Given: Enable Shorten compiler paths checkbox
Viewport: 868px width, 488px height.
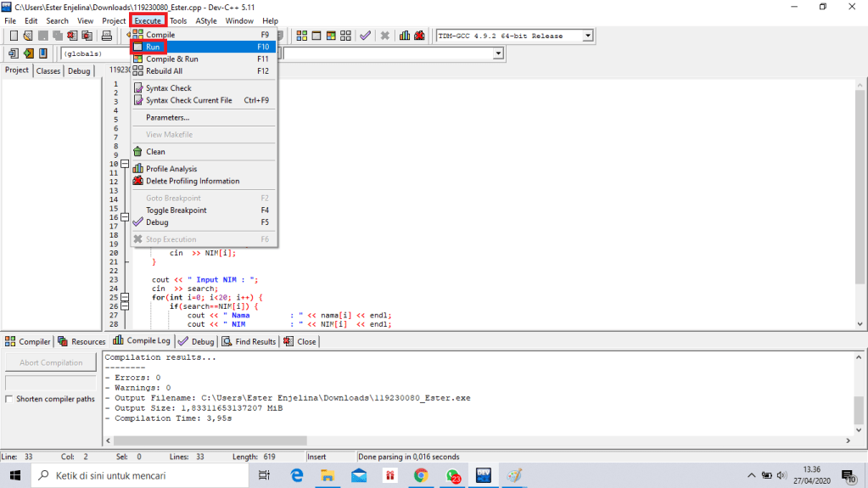Looking at the screenshot, I should pos(10,399).
